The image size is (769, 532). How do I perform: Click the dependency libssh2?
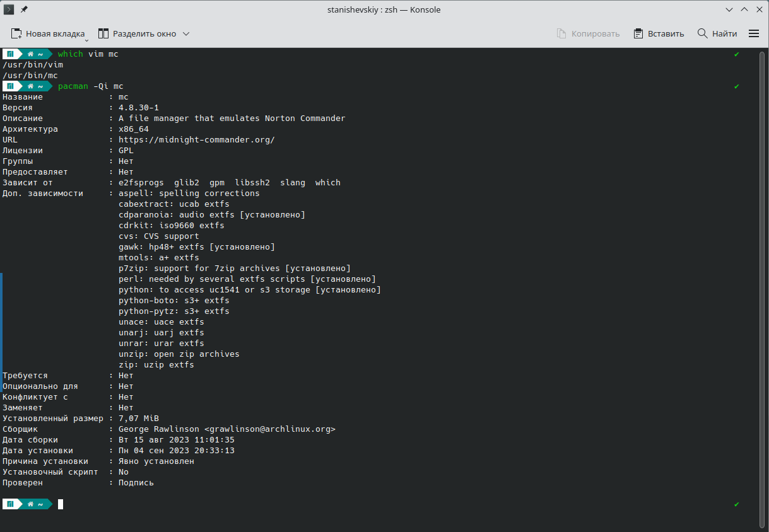252,183
